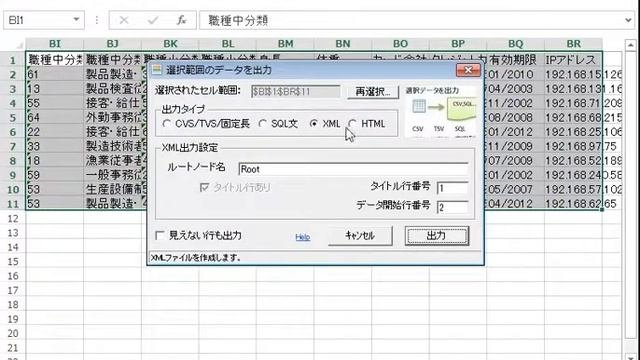640x360 pixels.
Task: Click cell containing 13 in row 3
Action: 55,89
